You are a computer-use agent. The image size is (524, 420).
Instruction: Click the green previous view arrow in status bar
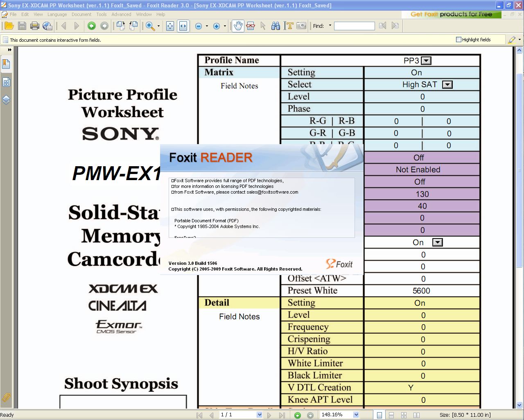pyautogui.click(x=298, y=415)
